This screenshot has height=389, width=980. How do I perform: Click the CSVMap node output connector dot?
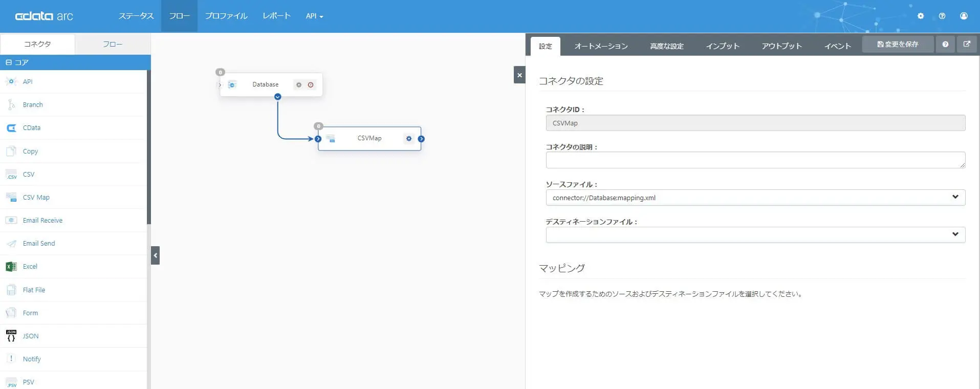coord(421,139)
